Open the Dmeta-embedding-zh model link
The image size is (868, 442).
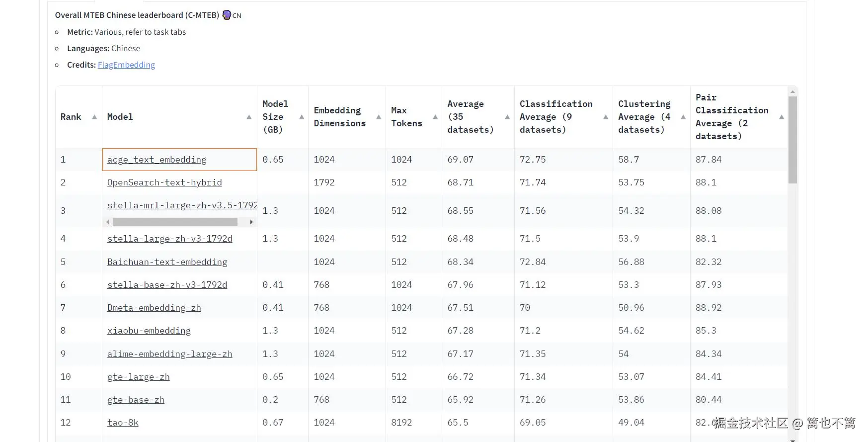tap(154, 308)
